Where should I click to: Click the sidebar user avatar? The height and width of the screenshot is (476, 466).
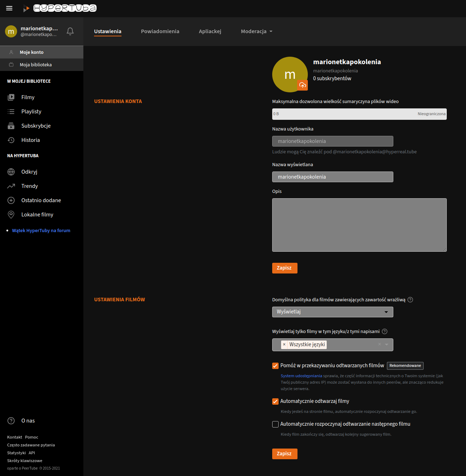click(x=11, y=31)
